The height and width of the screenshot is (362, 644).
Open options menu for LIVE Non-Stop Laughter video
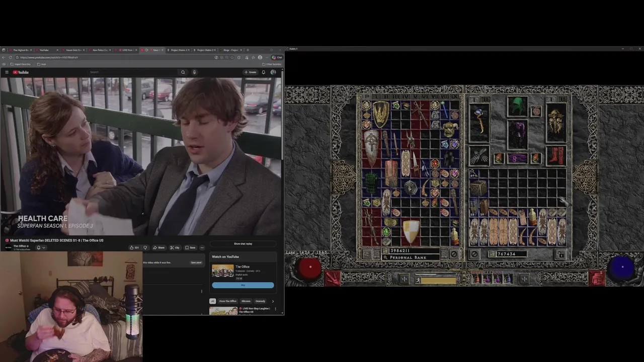coord(275,309)
